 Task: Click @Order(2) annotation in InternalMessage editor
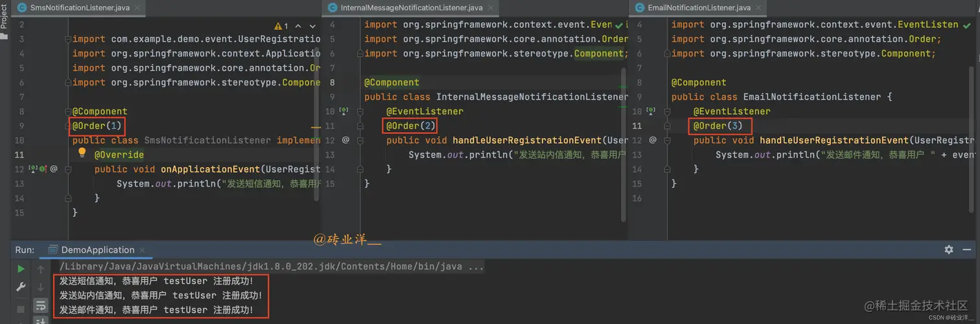pyautogui.click(x=411, y=126)
